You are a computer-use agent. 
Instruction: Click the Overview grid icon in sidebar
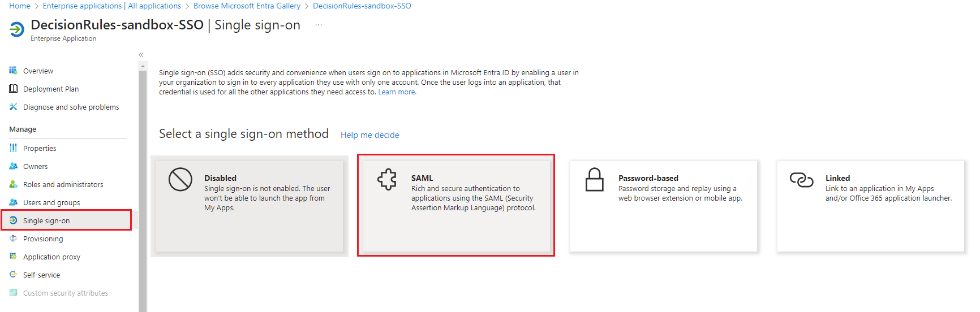tap(13, 71)
